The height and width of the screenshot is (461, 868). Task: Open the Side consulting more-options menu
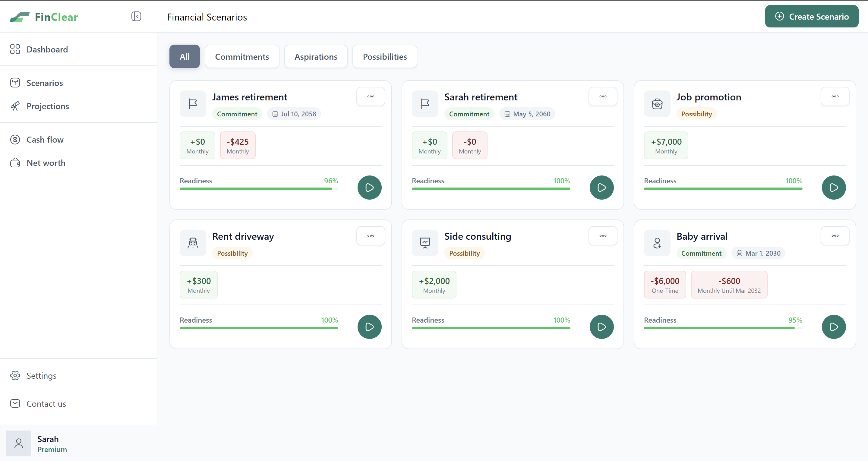(x=602, y=236)
